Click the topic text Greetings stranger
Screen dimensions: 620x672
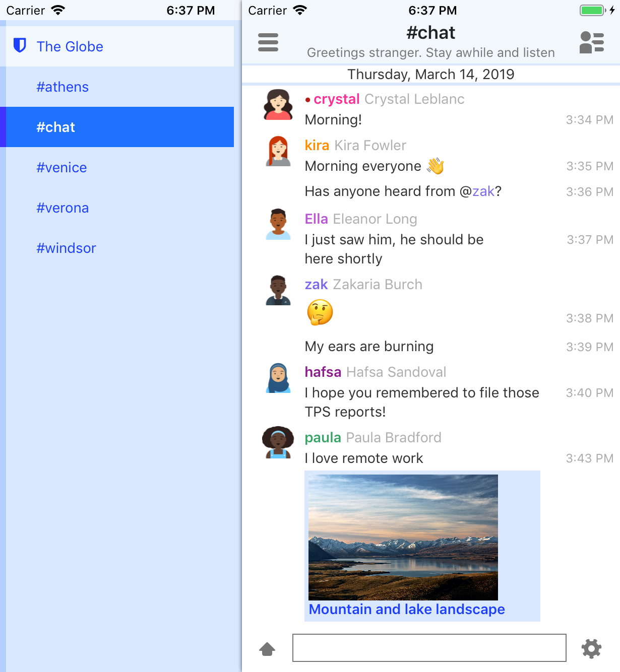(431, 53)
